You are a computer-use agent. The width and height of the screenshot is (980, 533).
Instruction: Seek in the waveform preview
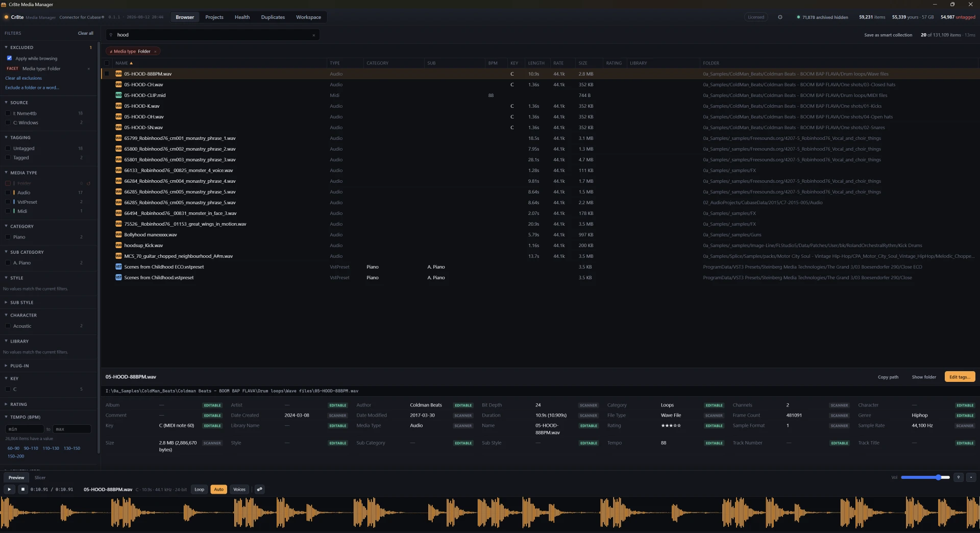[490, 513]
